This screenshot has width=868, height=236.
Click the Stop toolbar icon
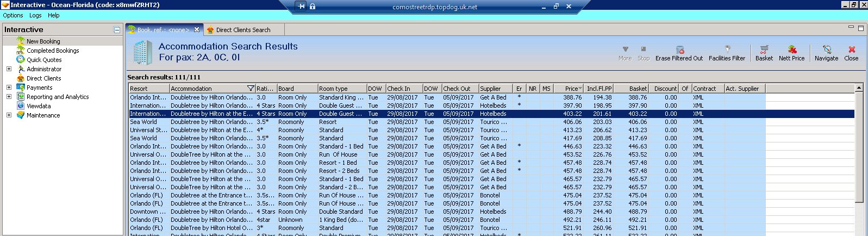(x=644, y=49)
